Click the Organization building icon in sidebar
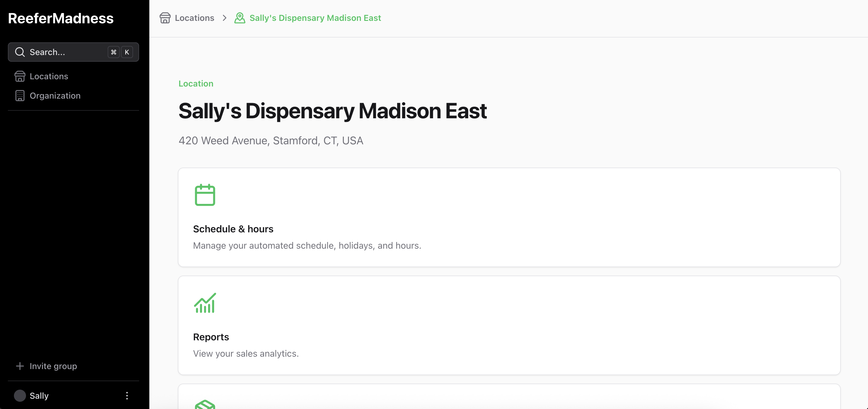This screenshot has width=868, height=409. [20, 96]
